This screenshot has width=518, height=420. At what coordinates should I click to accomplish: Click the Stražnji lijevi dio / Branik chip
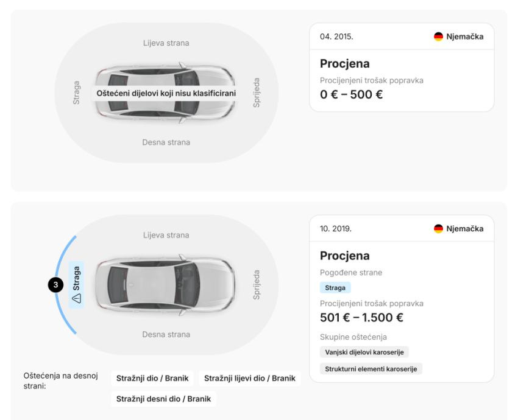click(x=249, y=379)
